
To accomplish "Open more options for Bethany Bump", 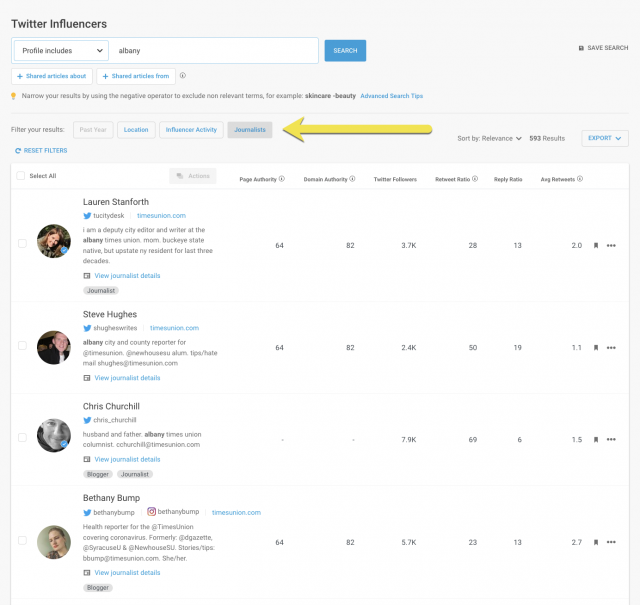I will (611, 542).
